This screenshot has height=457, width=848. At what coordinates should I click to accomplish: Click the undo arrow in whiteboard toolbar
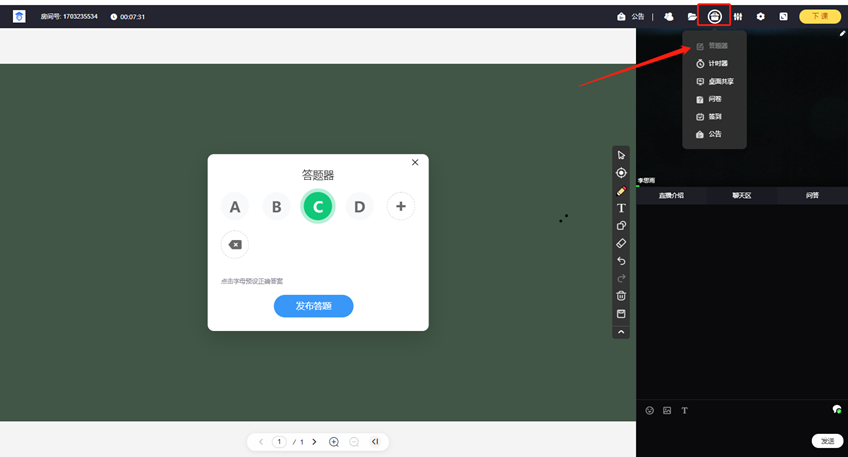click(621, 261)
